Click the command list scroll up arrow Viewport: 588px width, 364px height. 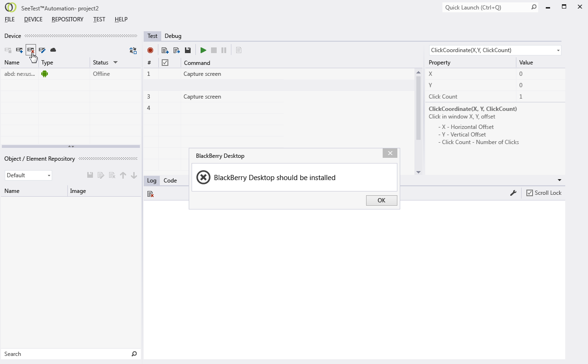pyautogui.click(x=418, y=73)
